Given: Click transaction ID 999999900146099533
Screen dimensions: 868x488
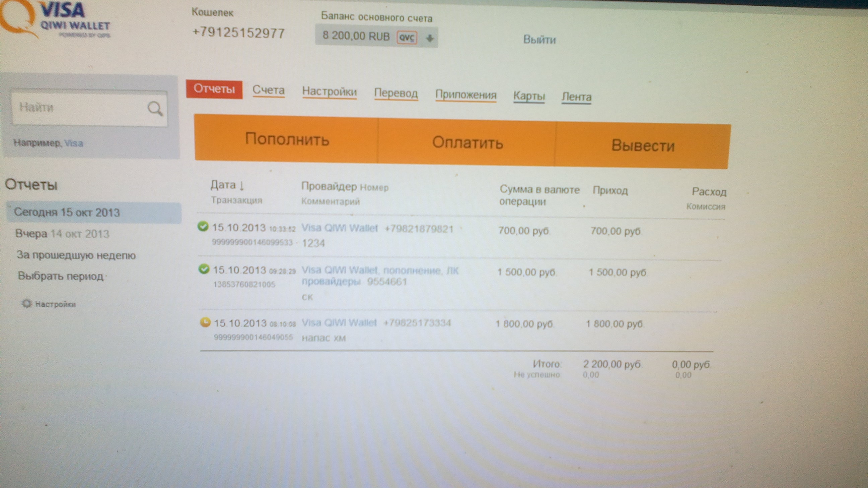Looking at the screenshot, I should [252, 242].
